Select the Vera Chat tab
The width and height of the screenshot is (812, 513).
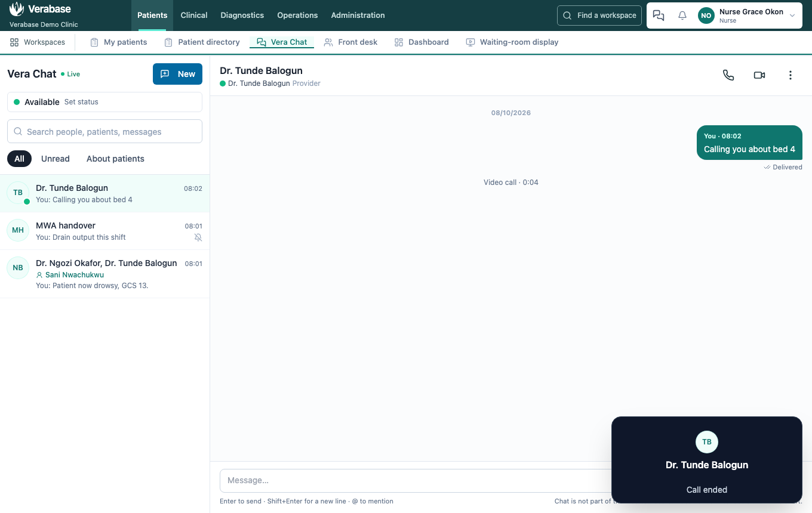282,42
